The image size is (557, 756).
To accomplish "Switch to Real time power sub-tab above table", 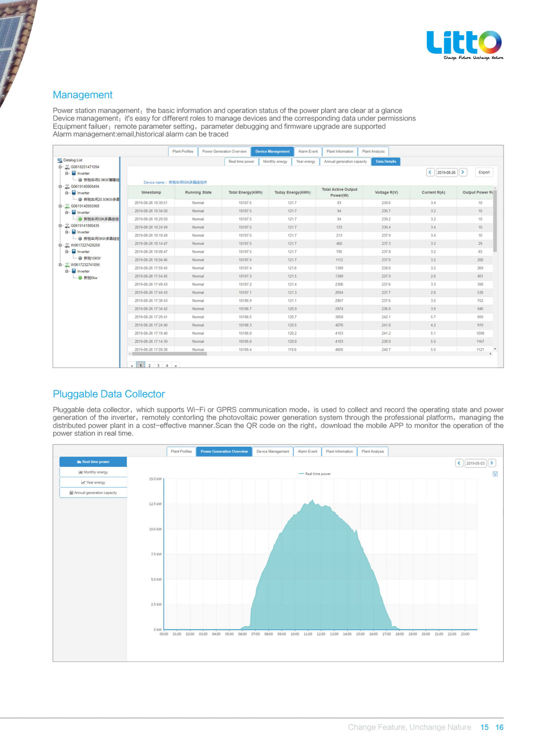I will coord(241,161).
